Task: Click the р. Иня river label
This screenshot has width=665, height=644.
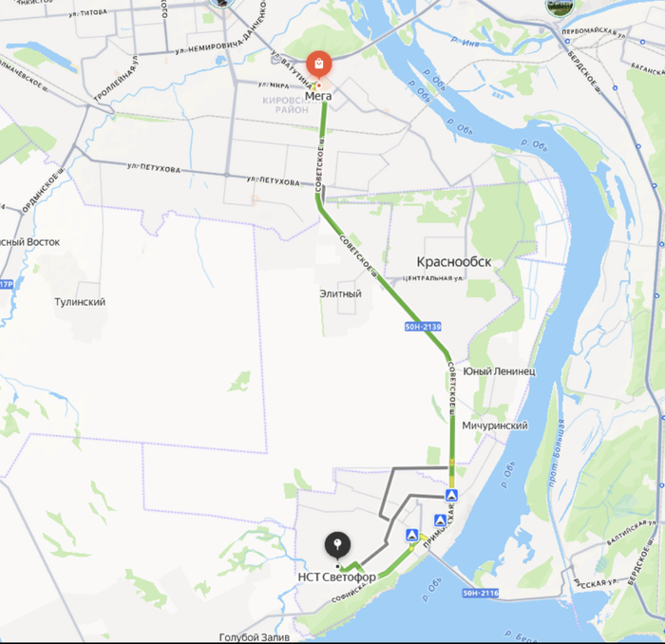Action: pos(465,42)
